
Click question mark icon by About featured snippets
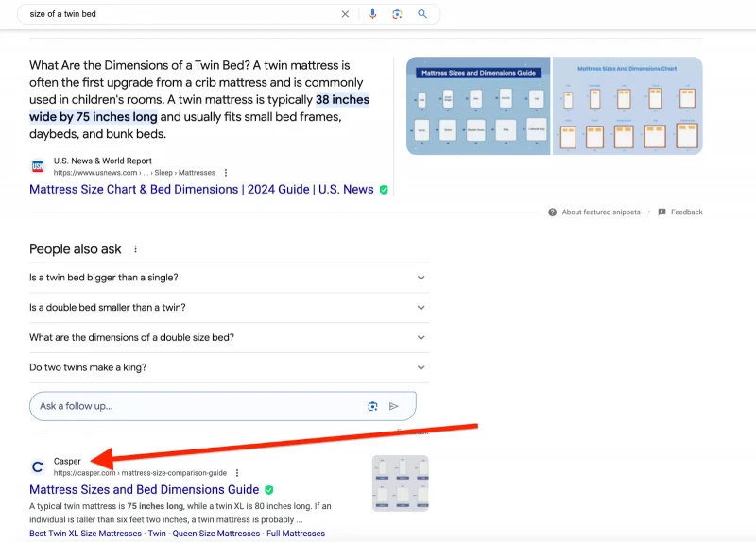click(553, 212)
